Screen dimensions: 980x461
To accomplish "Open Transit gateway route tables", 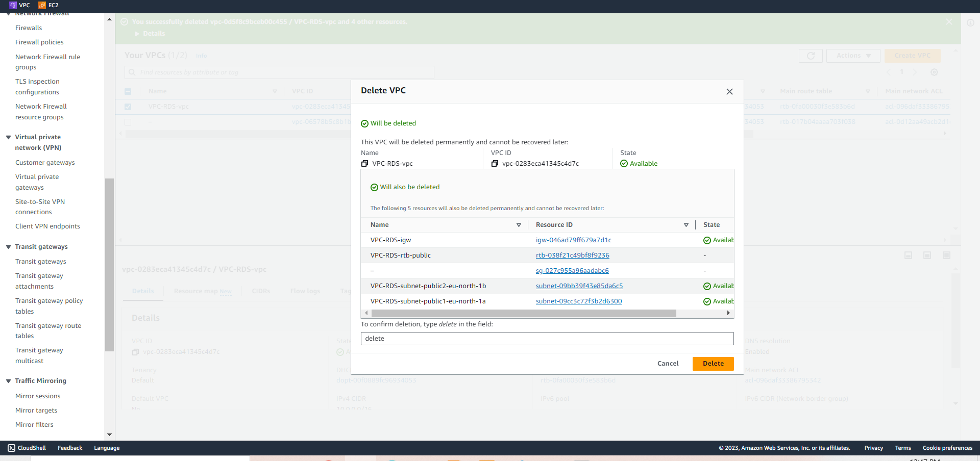I will click(48, 331).
